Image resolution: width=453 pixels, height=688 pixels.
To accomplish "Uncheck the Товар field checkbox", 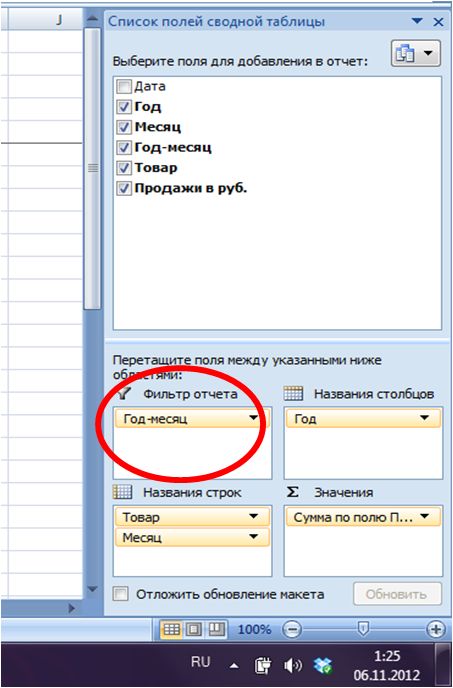I will [x=123, y=168].
